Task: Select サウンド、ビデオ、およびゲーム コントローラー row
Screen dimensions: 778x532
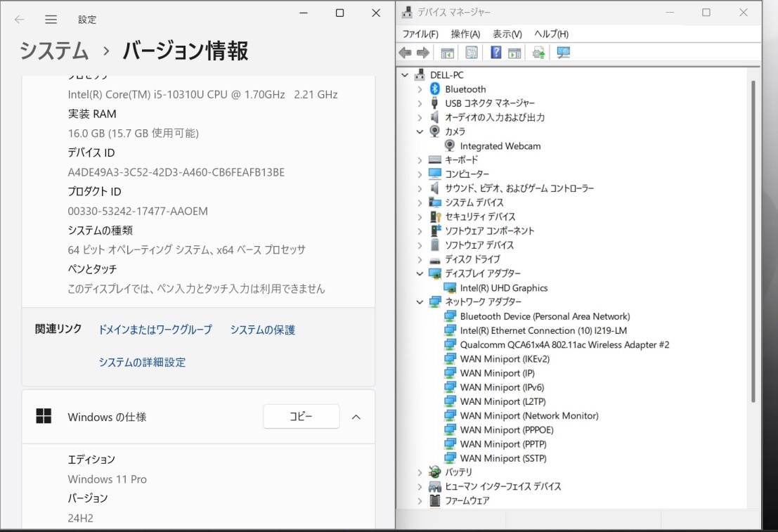Action: [519, 188]
